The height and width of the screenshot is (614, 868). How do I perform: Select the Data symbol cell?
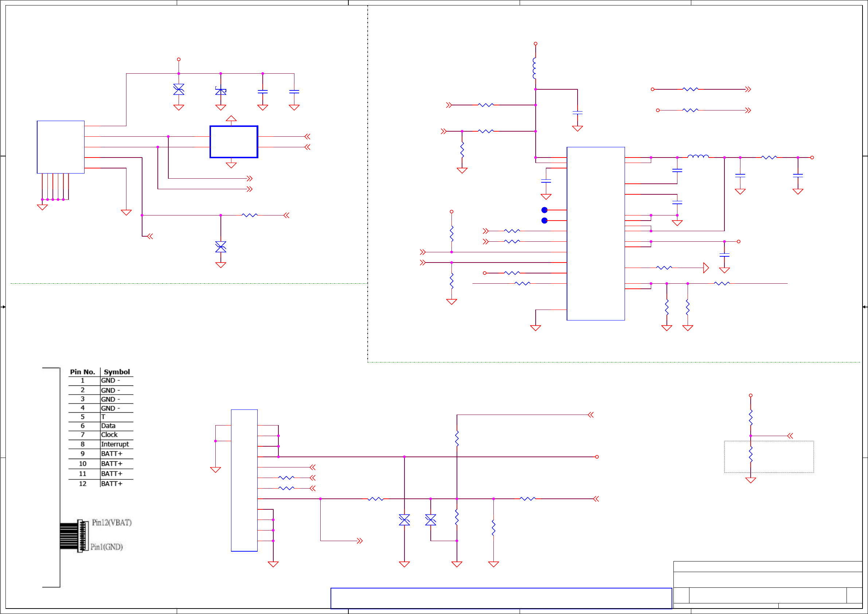pyautogui.click(x=109, y=426)
